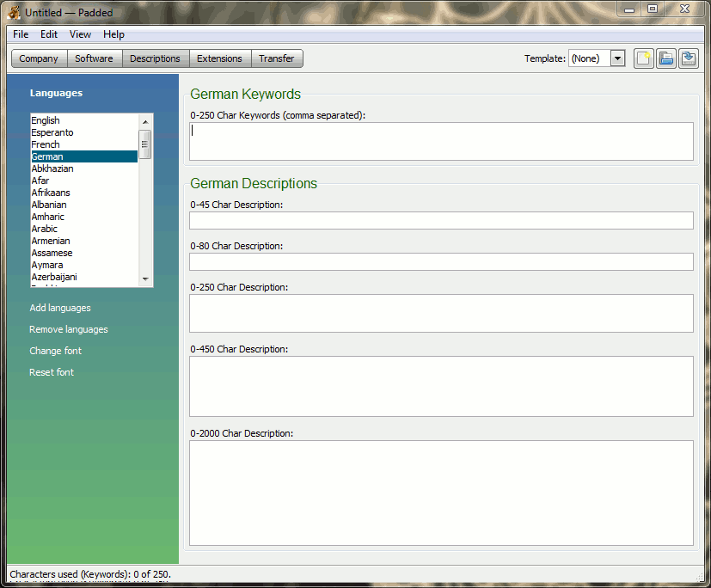Image resolution: width=711 pixels, height=588 pixels.
Task: Click the 0-45 Char Description field
Action: coord(441,221)
